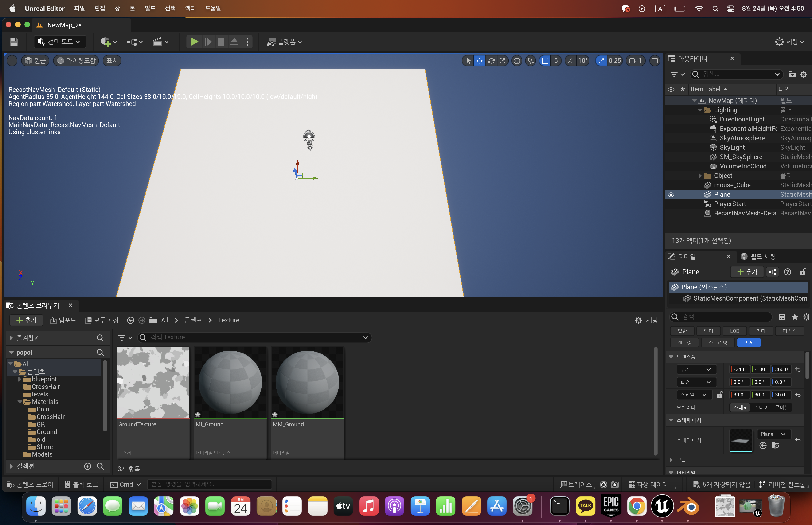Select the scale transform gizmo tool
This screenshot has height=525, width=812.
[x=502, y=61]
